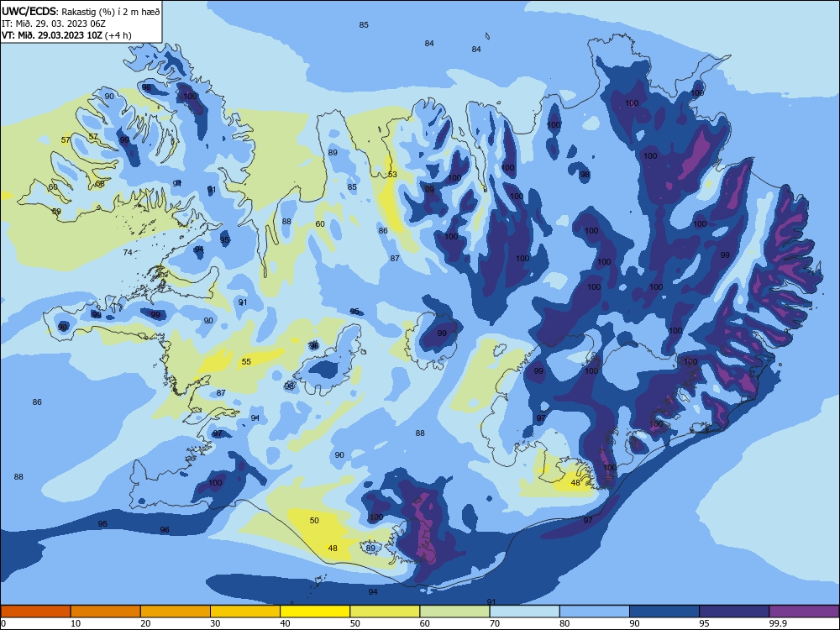Click the 0–10 dark orange legend swatch
840x630 pixels.
pos(35,612)
